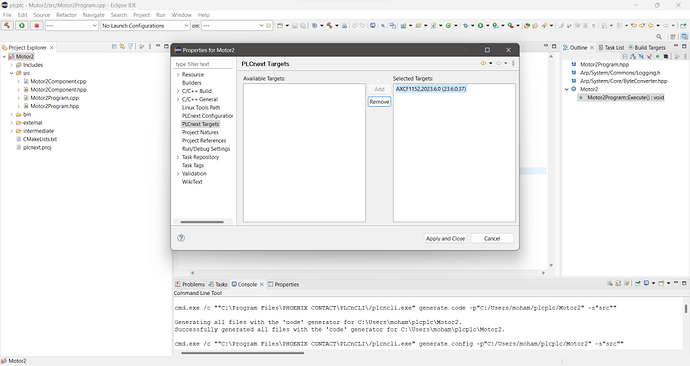Click the editor vertical scrollbar down arrow

pyautogui.click(x=551, y=265)
